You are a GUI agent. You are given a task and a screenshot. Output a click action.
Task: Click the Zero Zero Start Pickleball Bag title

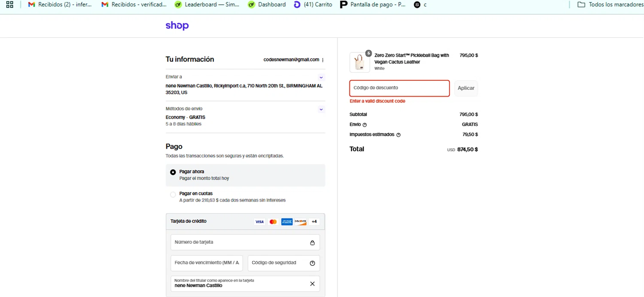pos(412,58)
